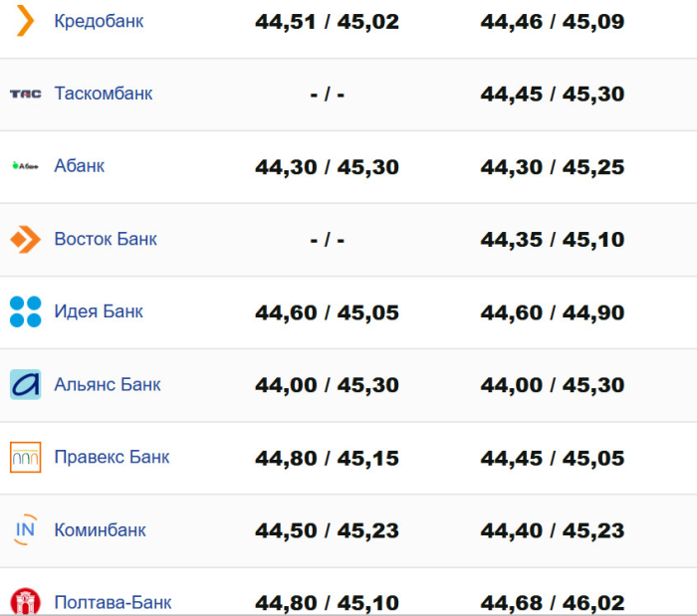Viewport: 697px width, 616px height.
Task: Click the Коминбанк IN logo icon
Action: coord(26,529)
